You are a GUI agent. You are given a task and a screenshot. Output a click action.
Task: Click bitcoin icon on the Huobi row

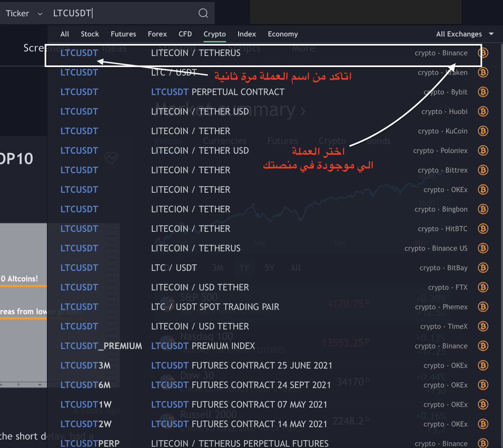click(x=483, y=111)
